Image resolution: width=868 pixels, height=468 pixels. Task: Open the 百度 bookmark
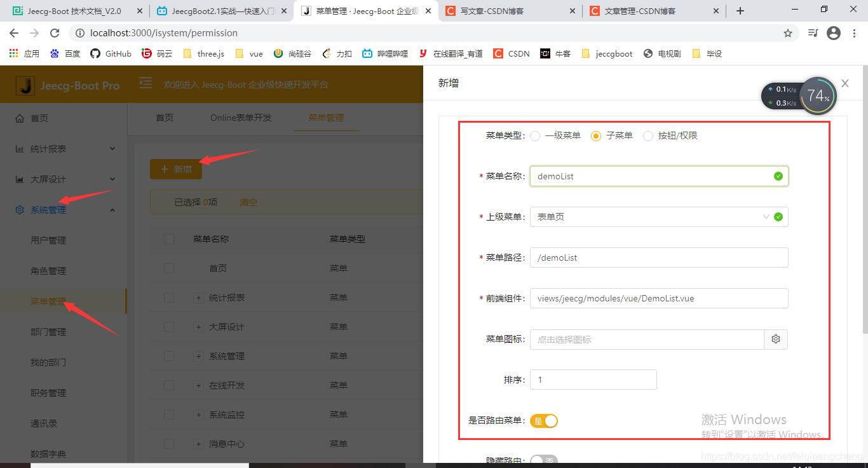click(65, 53)
